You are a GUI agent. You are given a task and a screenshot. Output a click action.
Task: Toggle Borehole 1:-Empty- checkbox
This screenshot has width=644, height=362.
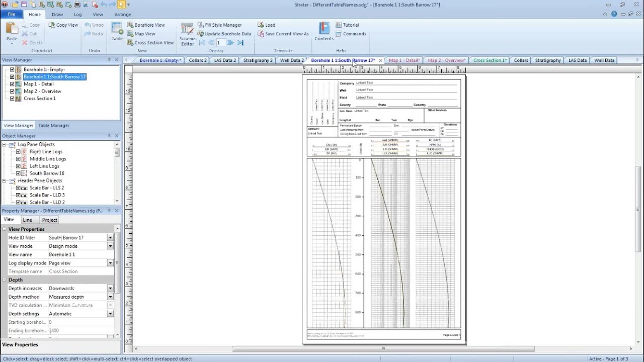[x=12, y=69]
